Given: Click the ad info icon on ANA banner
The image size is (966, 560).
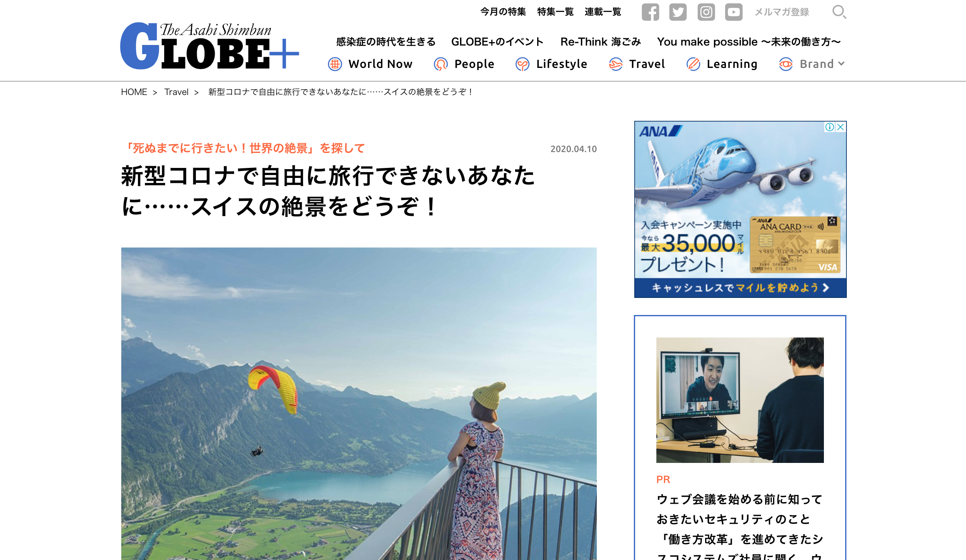Looking at the screenshot, I should (829, 127).
